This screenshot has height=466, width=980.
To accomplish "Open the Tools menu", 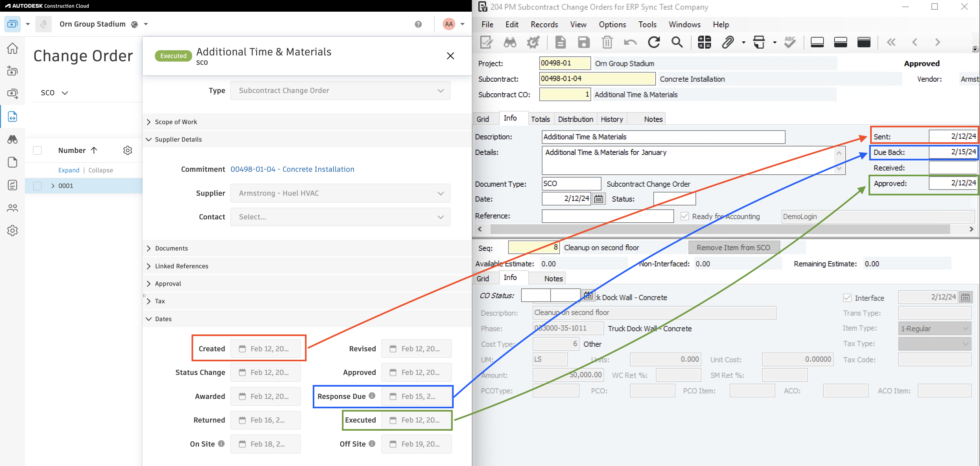I will pos(647,25).
